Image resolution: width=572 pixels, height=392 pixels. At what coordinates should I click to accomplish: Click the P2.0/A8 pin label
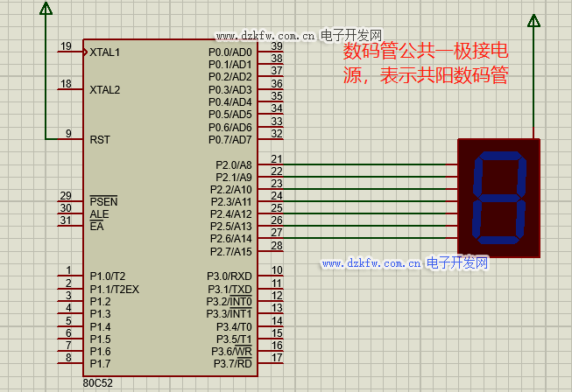[x=233, y=164]
